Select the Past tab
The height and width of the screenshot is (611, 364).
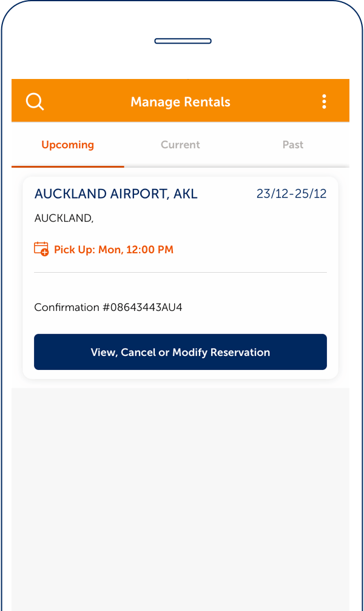point(292,145)
